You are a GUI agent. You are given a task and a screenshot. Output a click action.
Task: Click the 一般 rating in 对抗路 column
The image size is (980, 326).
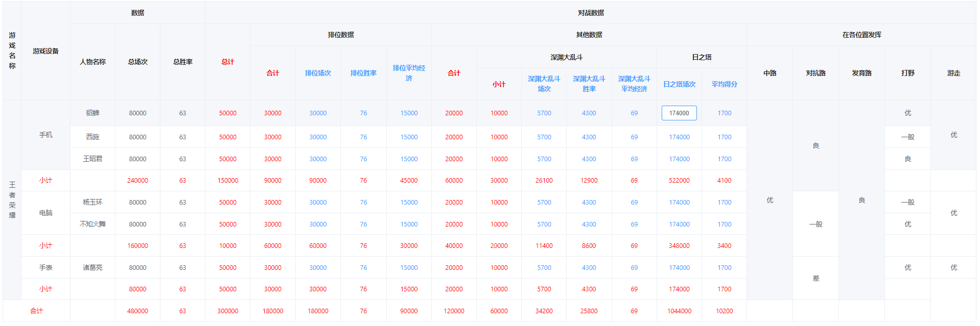[815, 224]
